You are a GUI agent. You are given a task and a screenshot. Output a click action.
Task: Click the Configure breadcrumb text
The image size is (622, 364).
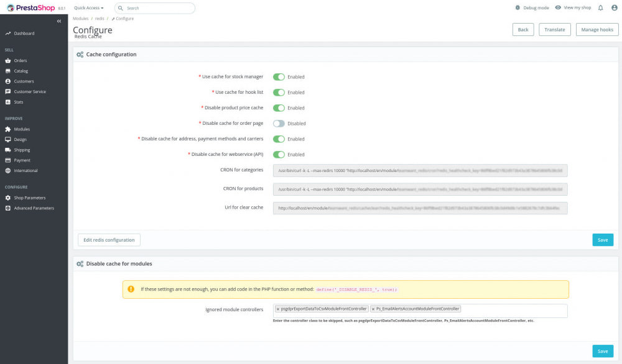(124, 19)
